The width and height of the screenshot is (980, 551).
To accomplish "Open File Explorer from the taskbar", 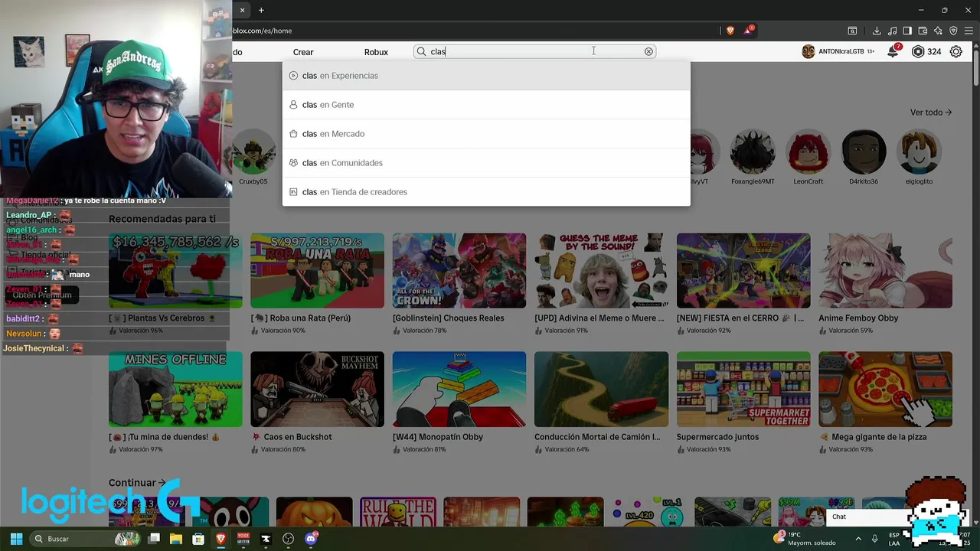I will (176, 539).
